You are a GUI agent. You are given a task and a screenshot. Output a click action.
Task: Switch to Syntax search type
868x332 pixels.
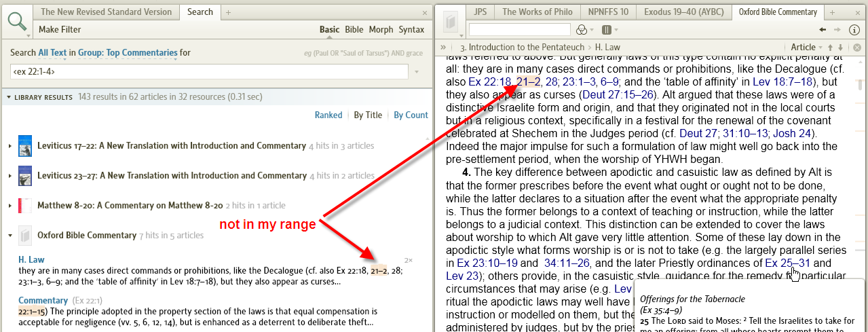[411, 29]
